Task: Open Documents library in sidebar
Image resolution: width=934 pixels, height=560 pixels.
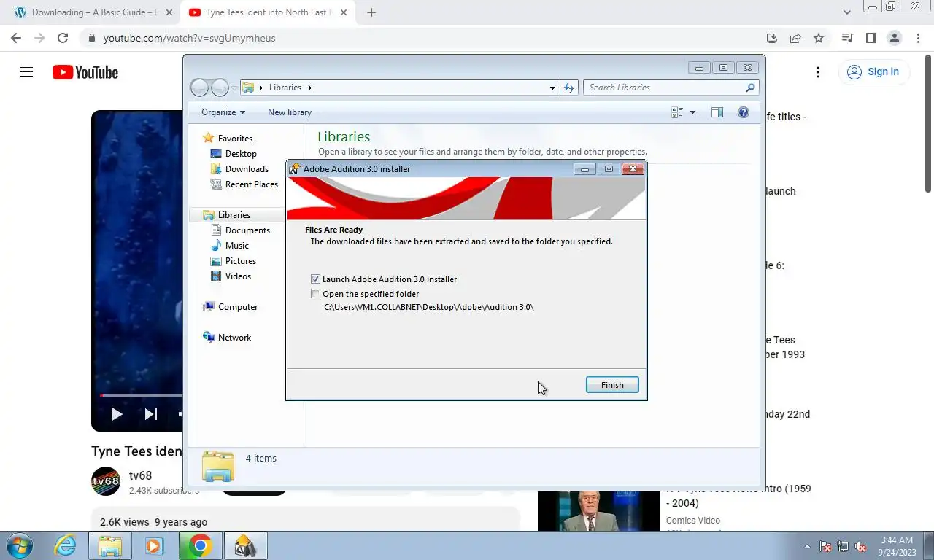Action: 247,230
